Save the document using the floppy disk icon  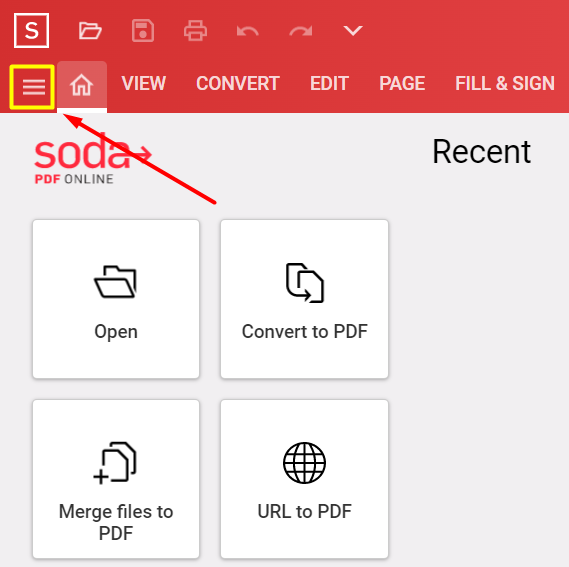pyautogui.click(x=143, y=30)
